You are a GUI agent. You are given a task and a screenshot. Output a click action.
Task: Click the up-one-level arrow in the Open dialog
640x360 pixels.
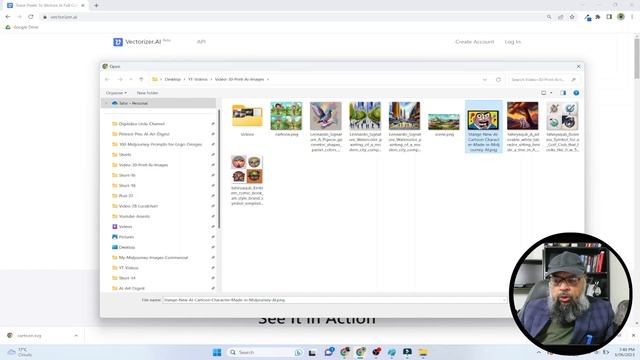pyautogui.click(x=141, y=80)
